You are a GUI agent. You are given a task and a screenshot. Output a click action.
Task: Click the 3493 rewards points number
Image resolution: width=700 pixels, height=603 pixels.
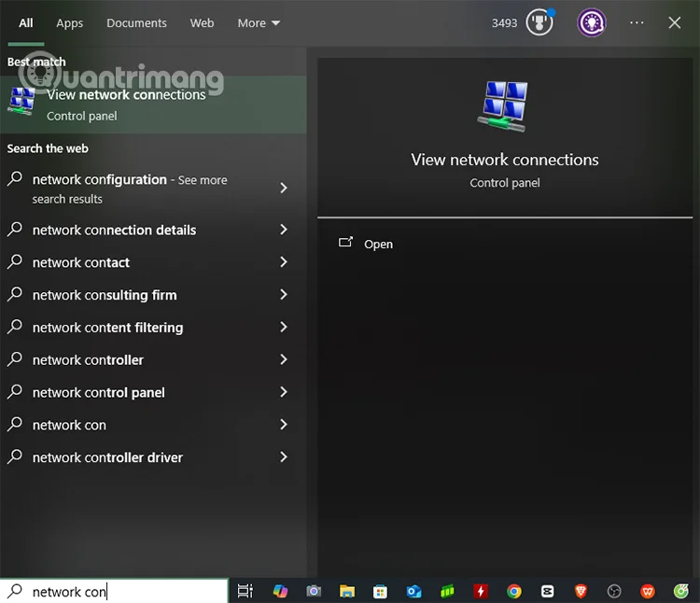504,23
